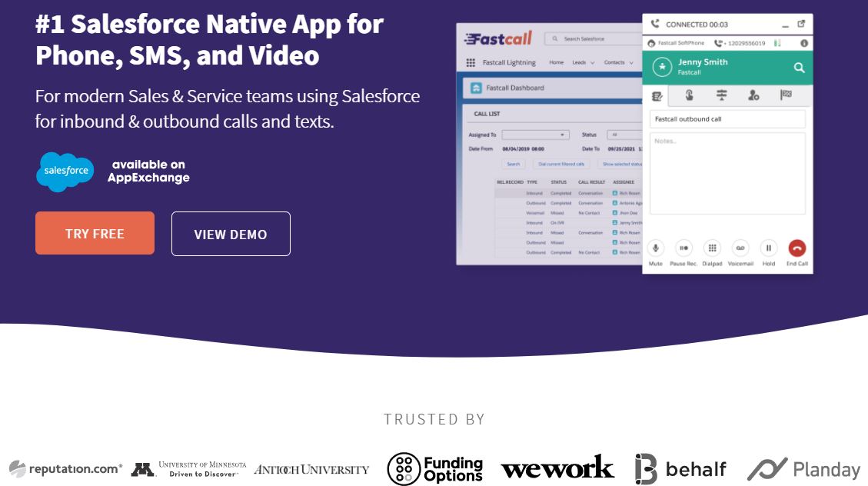
Task: Click the wework logo
Action: (x=557, y=468)
